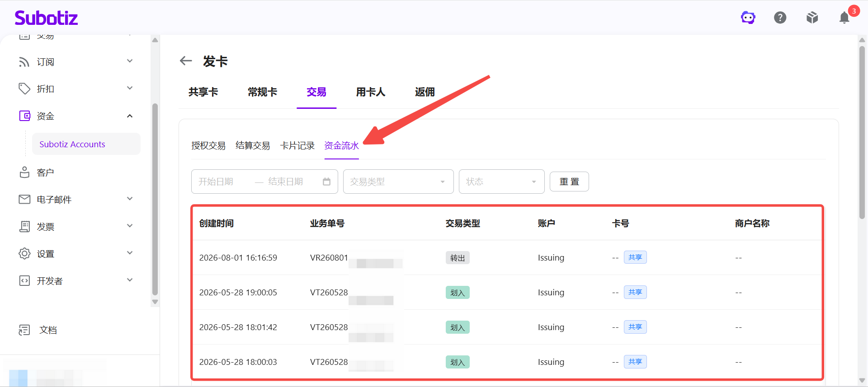Open the 客户 sidebar item

click(45, 173)
